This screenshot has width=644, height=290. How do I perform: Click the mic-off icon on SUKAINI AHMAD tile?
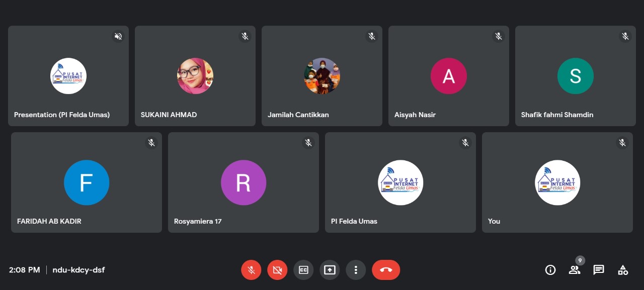point(245,36)
